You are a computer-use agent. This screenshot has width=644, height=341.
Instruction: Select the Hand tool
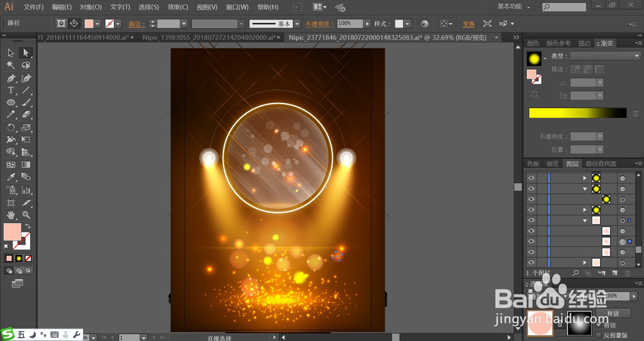11,215
